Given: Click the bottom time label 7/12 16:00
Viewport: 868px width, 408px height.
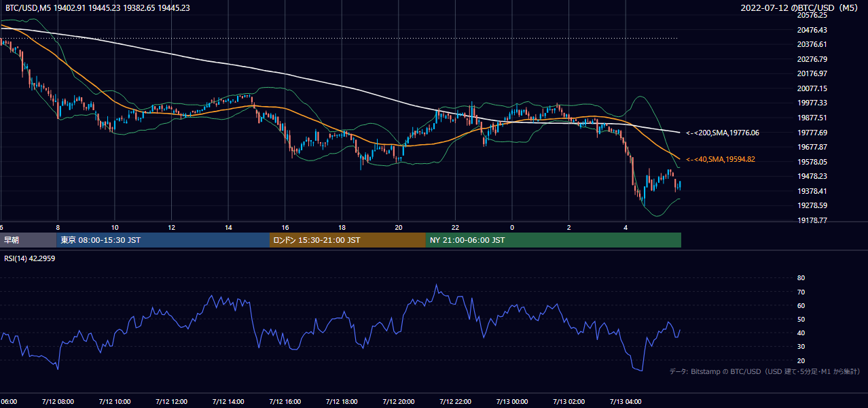Looking at the screenshot, I should pos(285,402).
